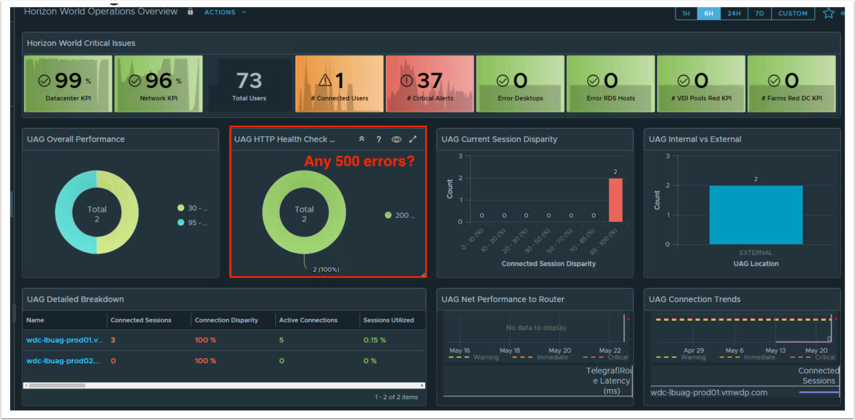Maximize the UAG HTTP Health Check widget
The height and width of the screenshot is (420, 855).
(413, 140)
